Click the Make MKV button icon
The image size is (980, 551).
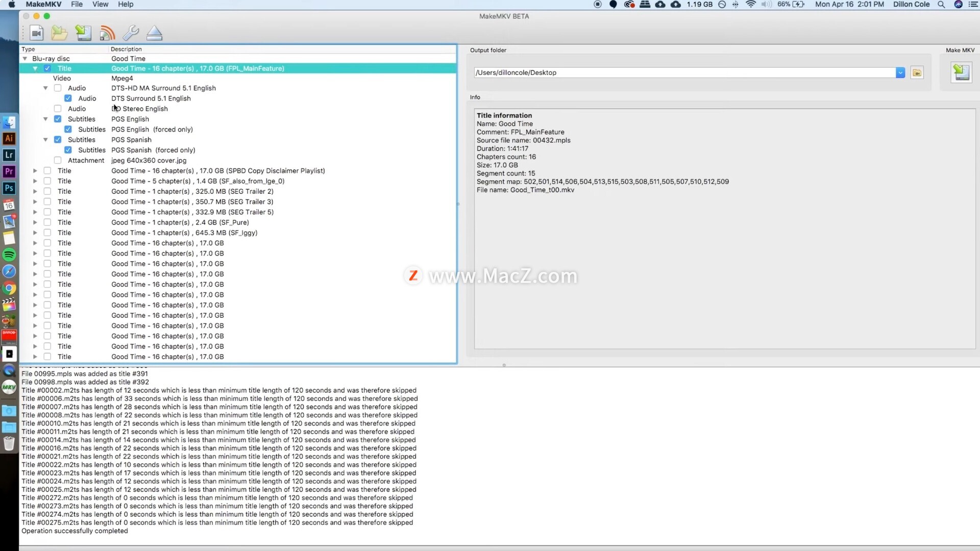(961, 72)
